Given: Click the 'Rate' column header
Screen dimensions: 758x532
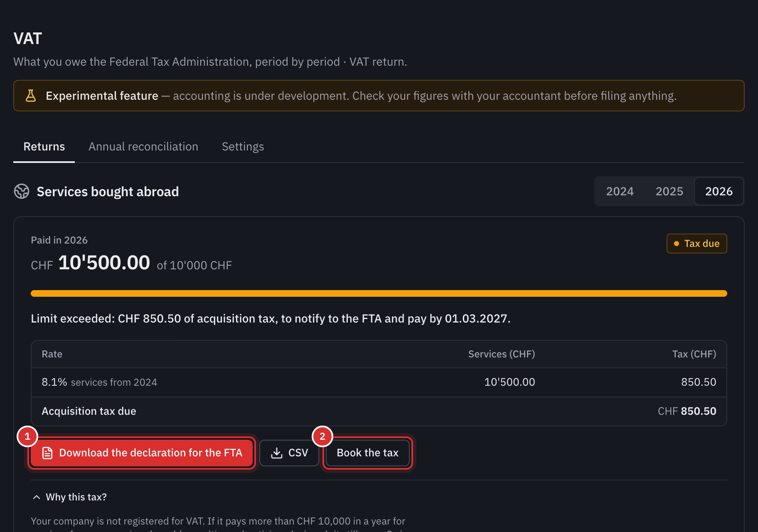Looking at the screenshot, I should 52,354.
